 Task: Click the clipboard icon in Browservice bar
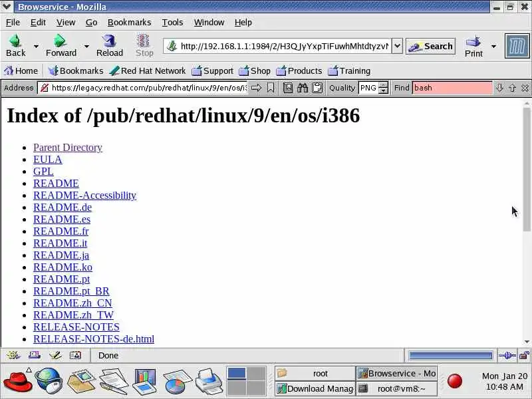tap(317, 88)
